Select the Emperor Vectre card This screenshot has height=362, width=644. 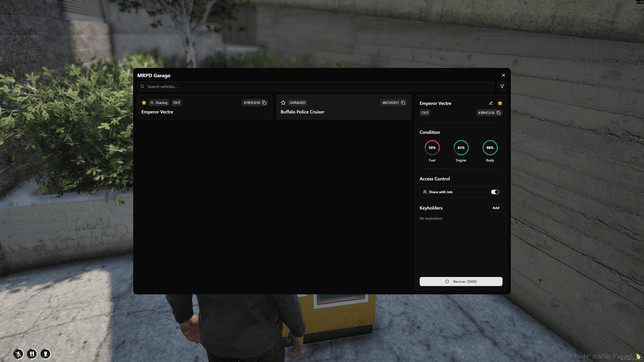click(x=205, y=112)
